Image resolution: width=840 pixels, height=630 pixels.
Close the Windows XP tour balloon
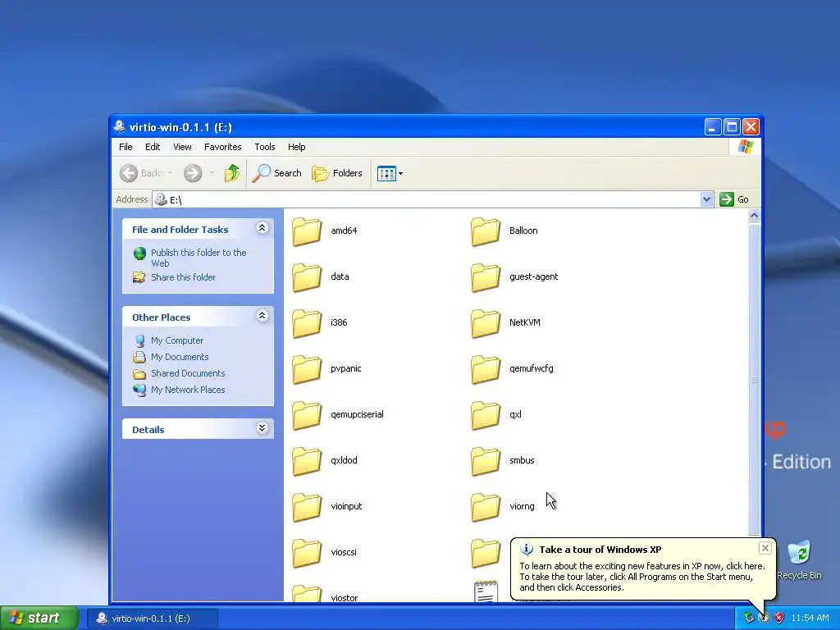tap(765, 548)
